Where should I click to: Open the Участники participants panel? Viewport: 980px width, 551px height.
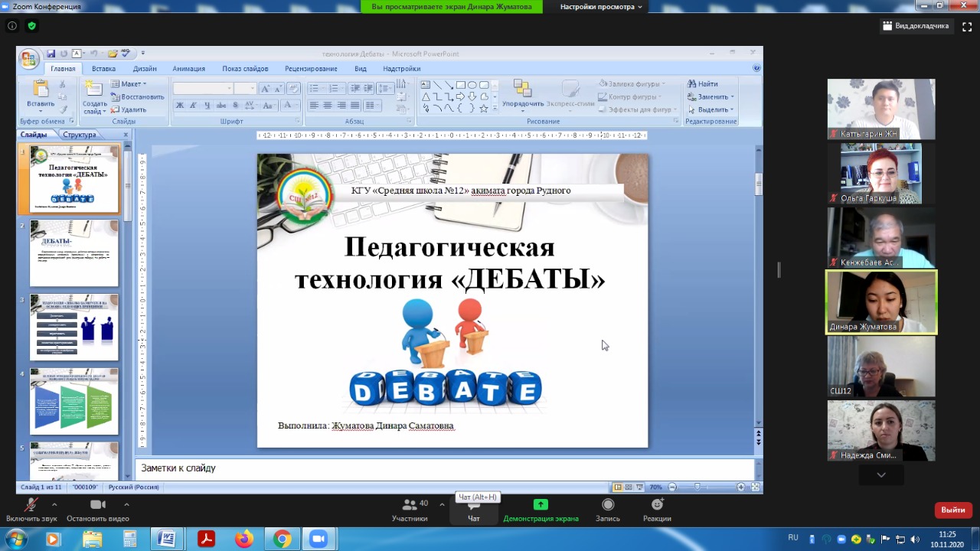pos(410,509)
